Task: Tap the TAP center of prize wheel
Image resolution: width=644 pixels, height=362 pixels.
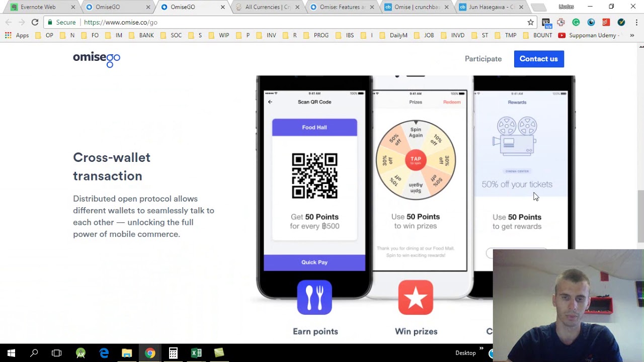Action: coord(416,160)
